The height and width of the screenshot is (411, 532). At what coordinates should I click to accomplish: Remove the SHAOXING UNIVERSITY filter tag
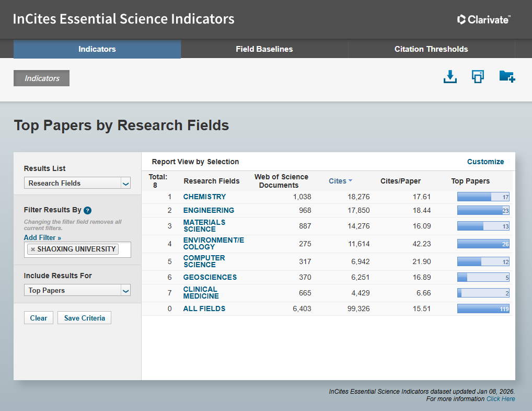pyautogui.click(x=33, y=249)
